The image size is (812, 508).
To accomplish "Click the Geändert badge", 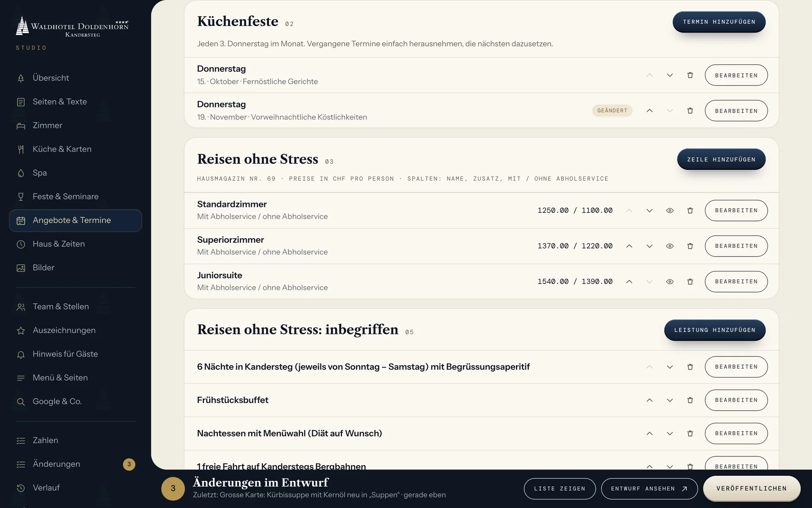I will coord(612,111).
